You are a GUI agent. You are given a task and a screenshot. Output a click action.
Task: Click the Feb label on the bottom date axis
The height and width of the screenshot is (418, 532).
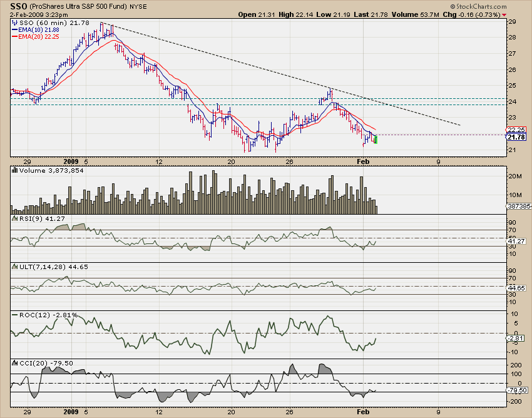(363, 412)
